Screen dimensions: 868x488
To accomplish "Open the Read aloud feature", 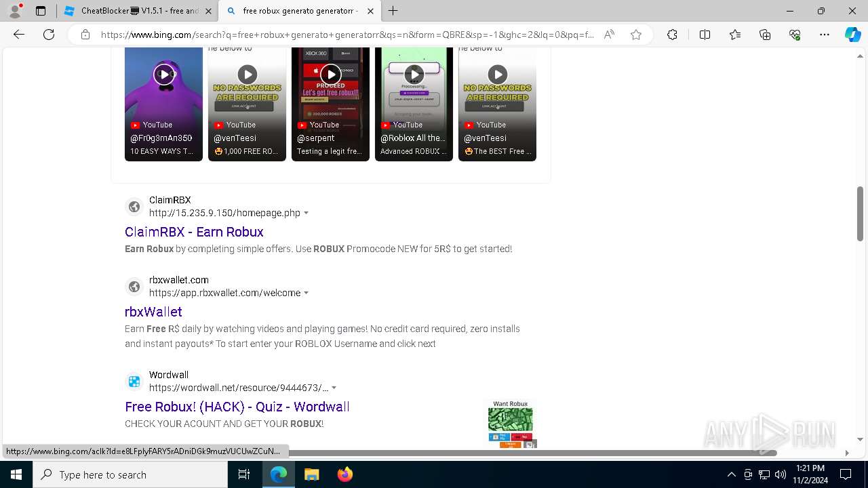I will point(609,35).
